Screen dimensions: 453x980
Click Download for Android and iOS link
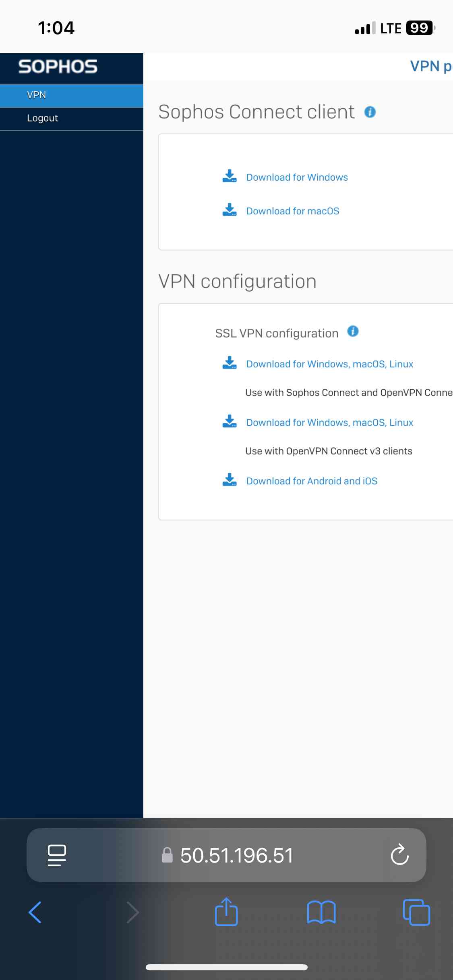point(312,481)
